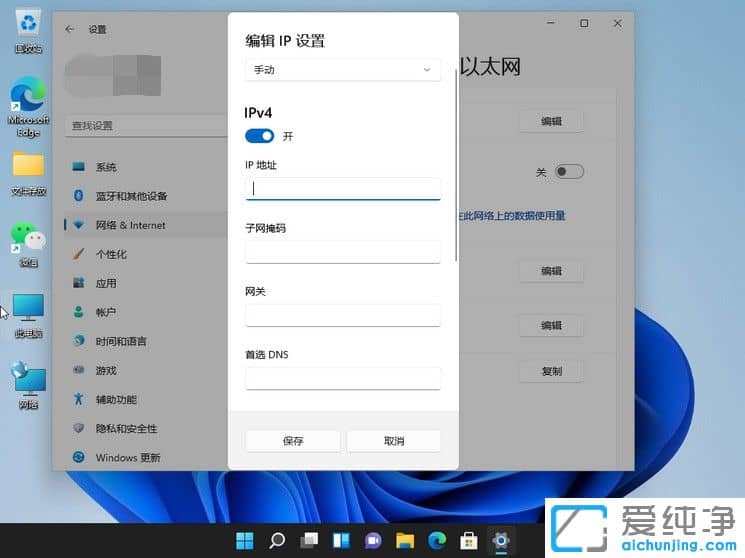Open 隐私和安全性 in the Settings sidebar
745x558 pixels.
point(146,428)
